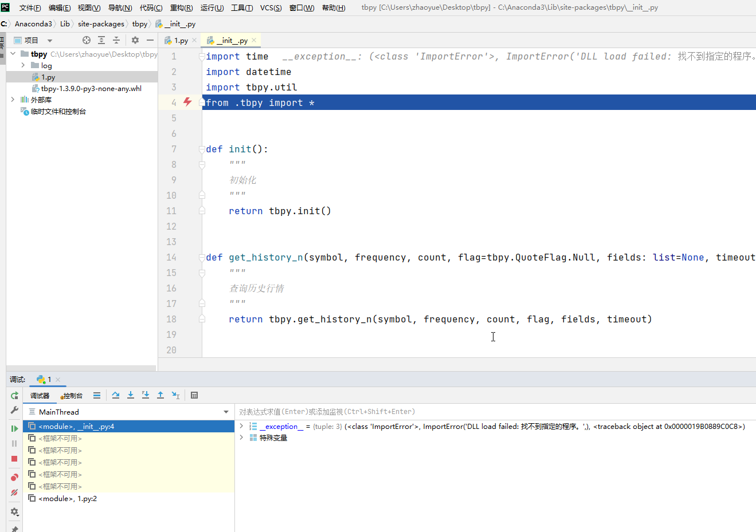Viewport: 756px width, 532px height.
Task: Click site-packages breadcrumb
Action: [101, 23]
